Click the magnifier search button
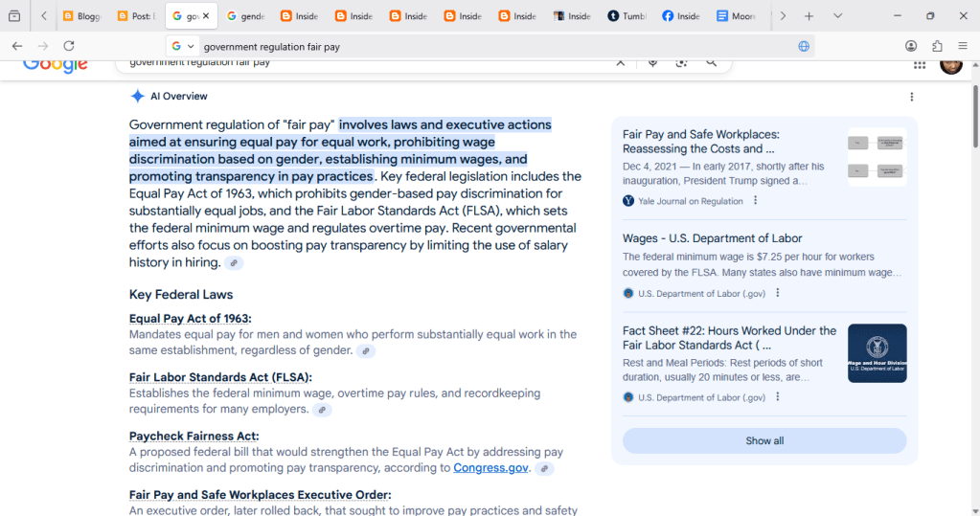 point(711,63)
